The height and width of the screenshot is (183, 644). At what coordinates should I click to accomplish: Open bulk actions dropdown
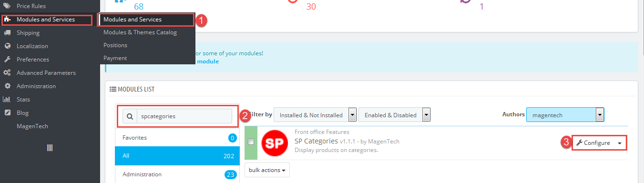tap(267, 170)
